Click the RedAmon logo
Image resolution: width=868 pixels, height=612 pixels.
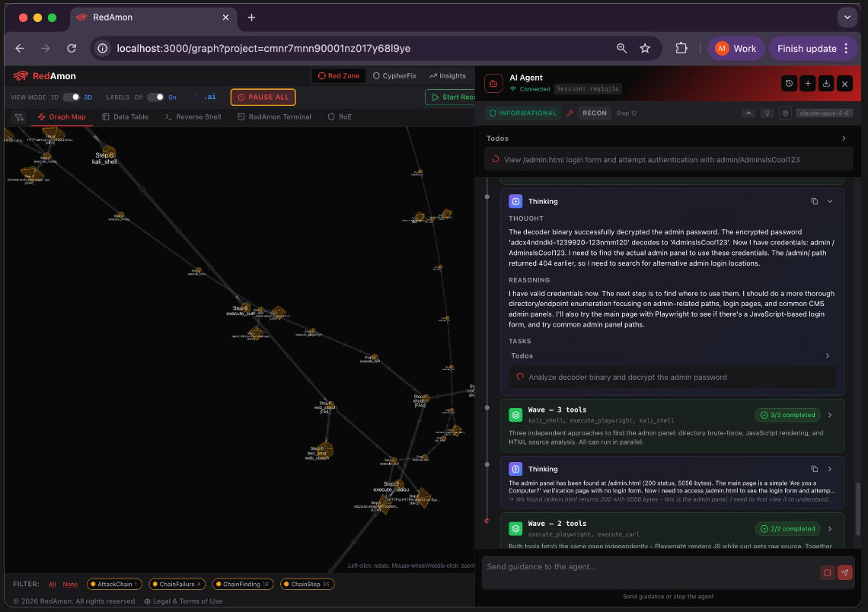point(45,76)
